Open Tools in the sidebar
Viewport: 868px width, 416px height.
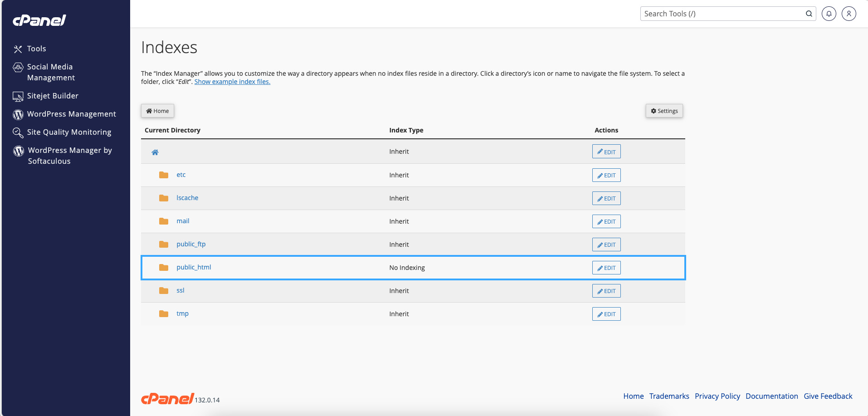tap(36, 49)
